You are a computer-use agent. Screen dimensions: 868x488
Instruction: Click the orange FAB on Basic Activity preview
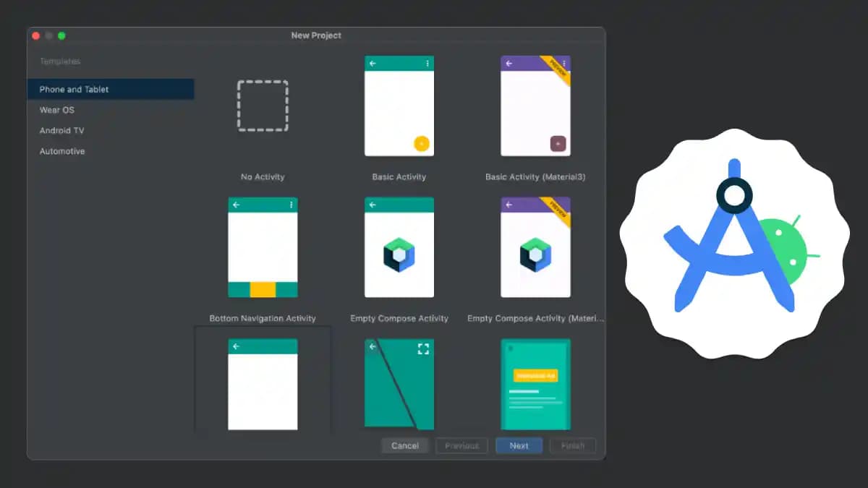(422, 144)
